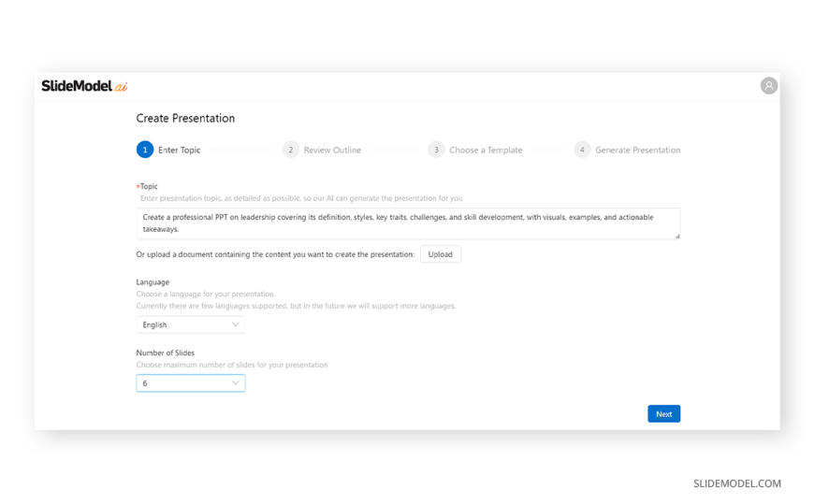
Task: Click the Language dropdown chevron arrow
Action: point(235,324)
